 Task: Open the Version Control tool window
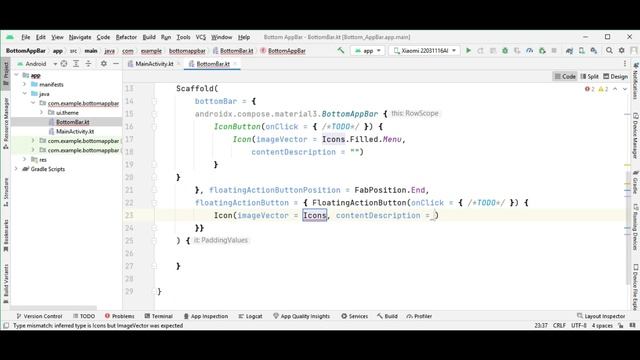coord(39,316)
